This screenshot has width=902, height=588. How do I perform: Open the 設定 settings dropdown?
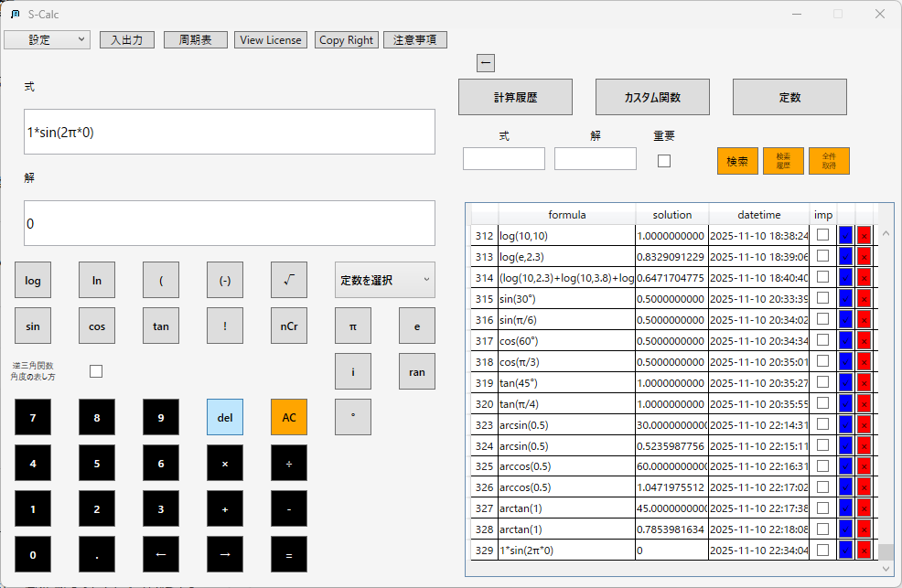(x=47, y=39)
